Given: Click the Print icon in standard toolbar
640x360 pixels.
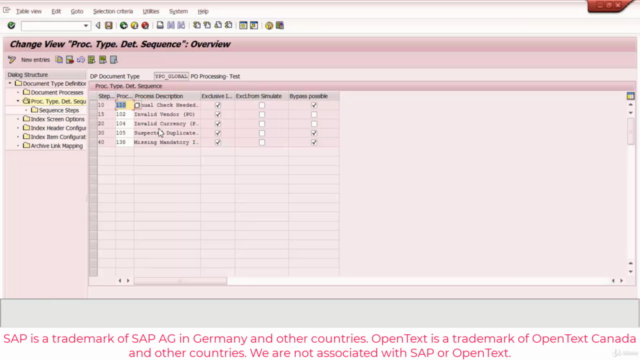Looking at the screenshot, I should 160,25.
